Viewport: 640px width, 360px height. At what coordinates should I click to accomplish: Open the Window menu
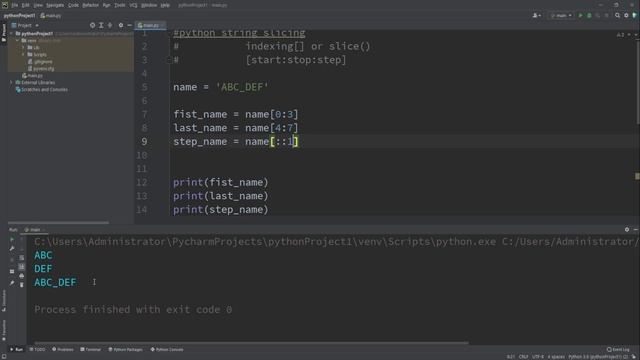pyautogui.click(x=149, y=5)
